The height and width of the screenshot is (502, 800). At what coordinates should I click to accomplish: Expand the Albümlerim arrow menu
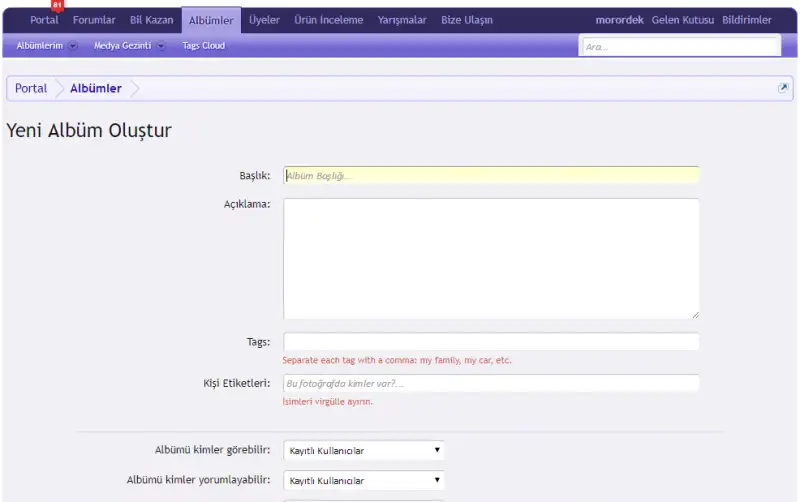[x=73, y=46]
